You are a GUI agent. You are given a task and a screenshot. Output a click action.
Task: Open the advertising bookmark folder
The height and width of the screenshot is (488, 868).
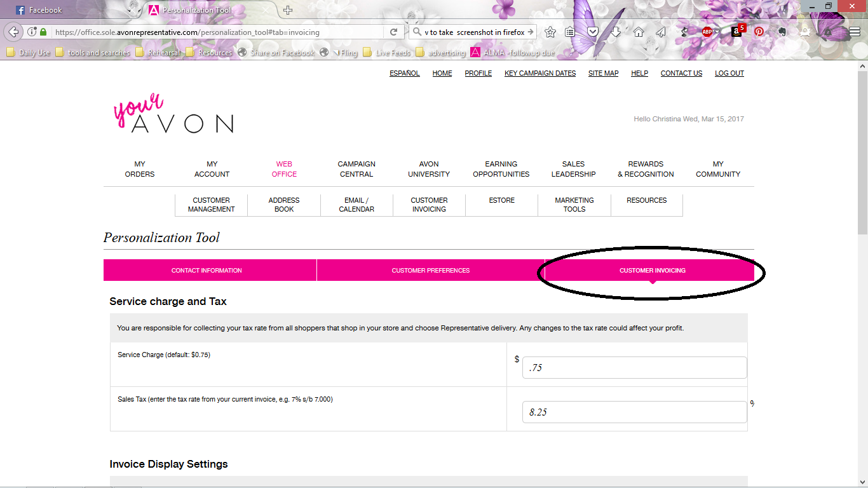tap(440, 53)
